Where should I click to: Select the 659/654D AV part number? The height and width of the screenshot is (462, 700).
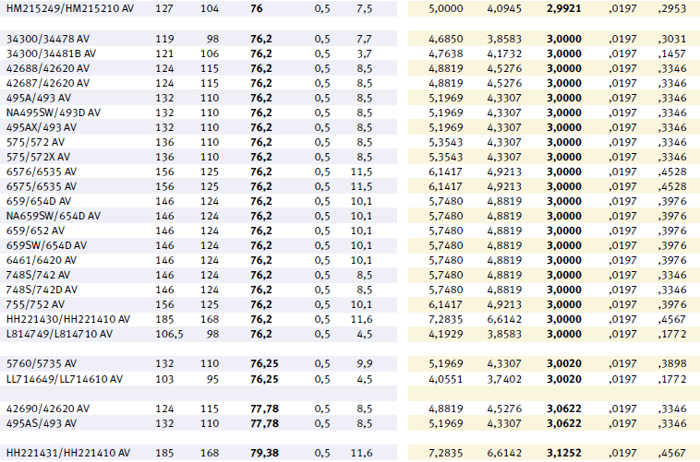coord(38,201)
